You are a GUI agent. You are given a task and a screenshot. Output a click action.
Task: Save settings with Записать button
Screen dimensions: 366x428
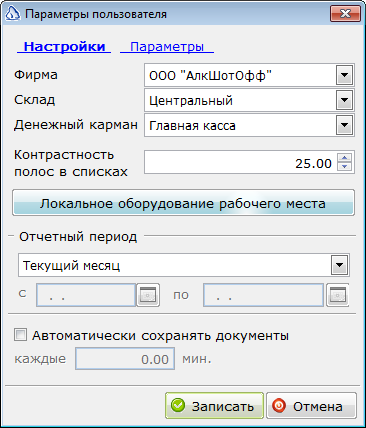214,406
